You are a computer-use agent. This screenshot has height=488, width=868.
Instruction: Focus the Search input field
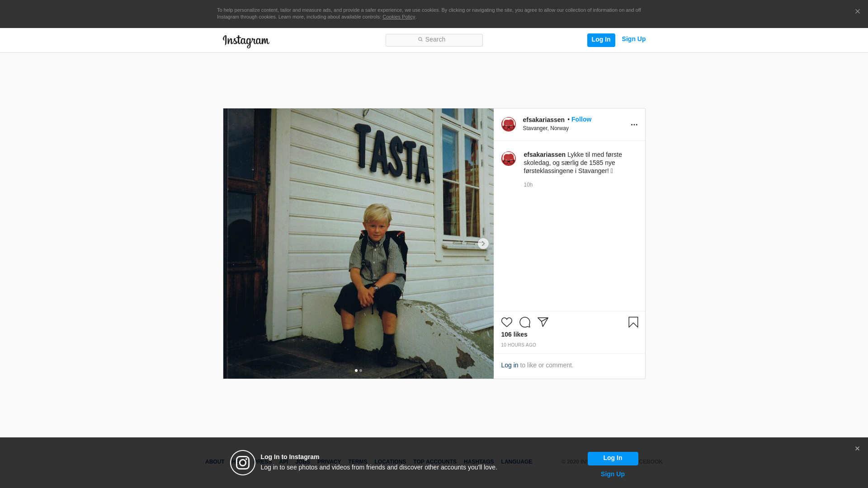434,40
